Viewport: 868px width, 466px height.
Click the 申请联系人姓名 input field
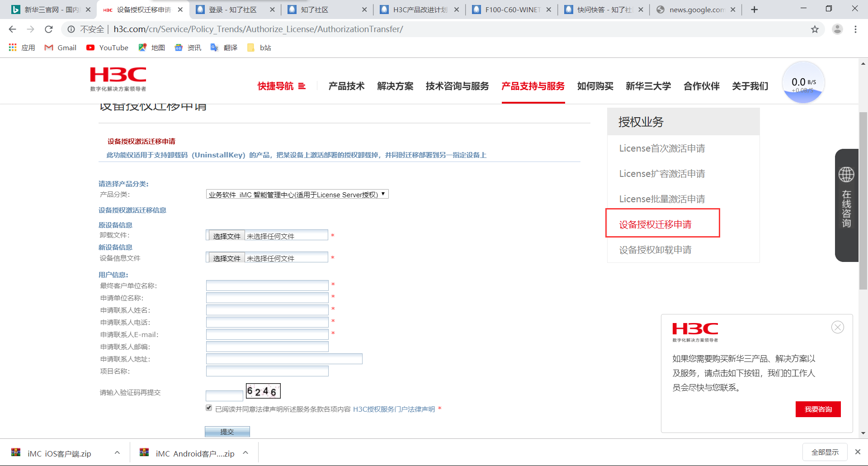coord(267,310)
